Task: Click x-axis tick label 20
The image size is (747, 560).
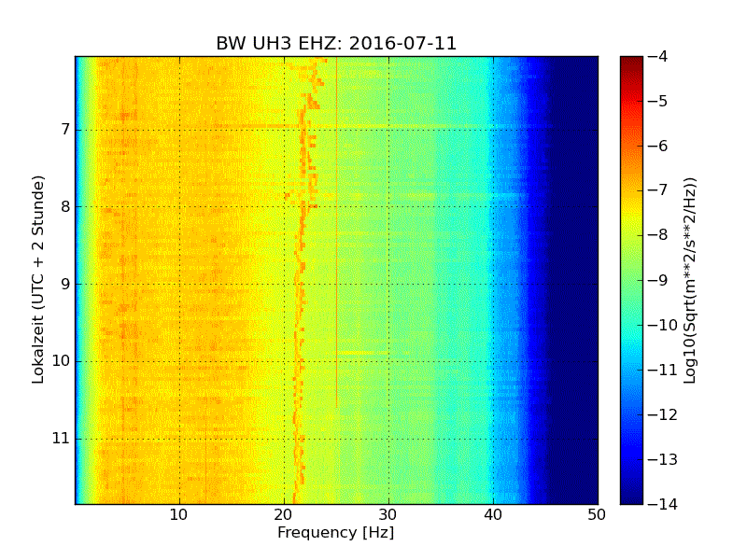Action: coord(284,515)
